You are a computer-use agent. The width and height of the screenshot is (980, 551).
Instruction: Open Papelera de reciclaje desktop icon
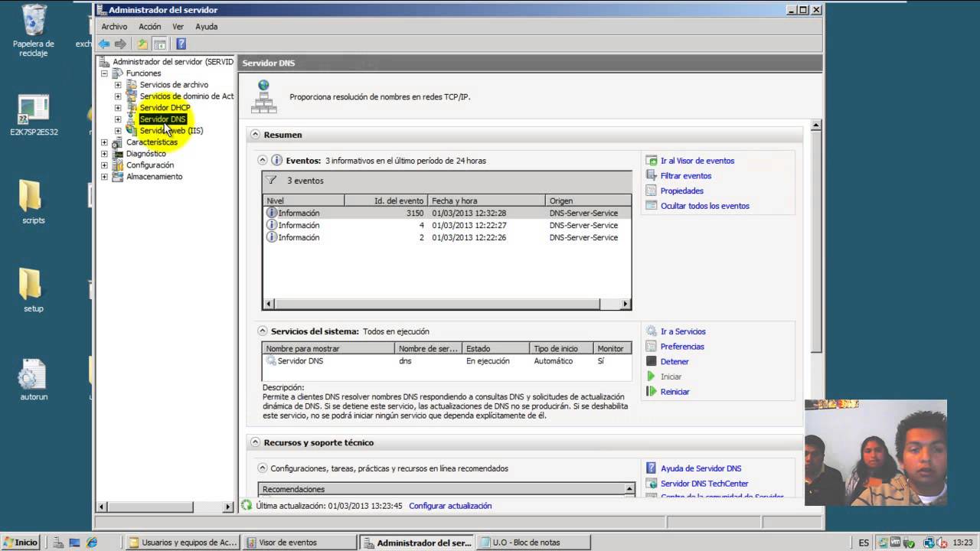pyautogui.click(x=34, y=31)
